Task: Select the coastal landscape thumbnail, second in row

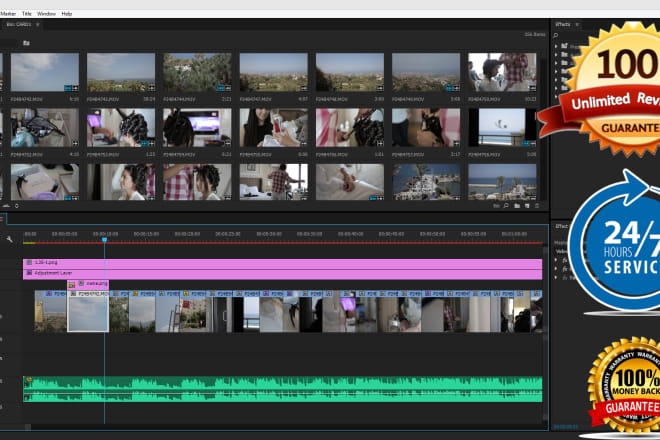Action: click(121, 72)
